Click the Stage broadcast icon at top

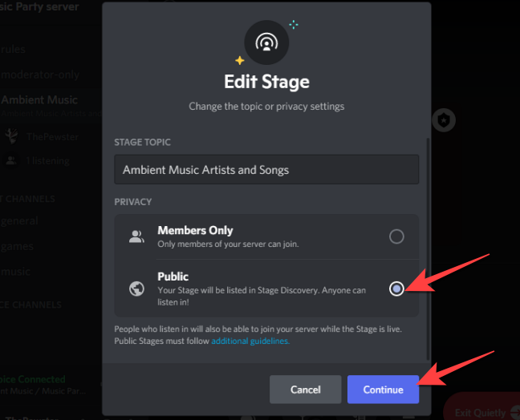click(266, 42)
